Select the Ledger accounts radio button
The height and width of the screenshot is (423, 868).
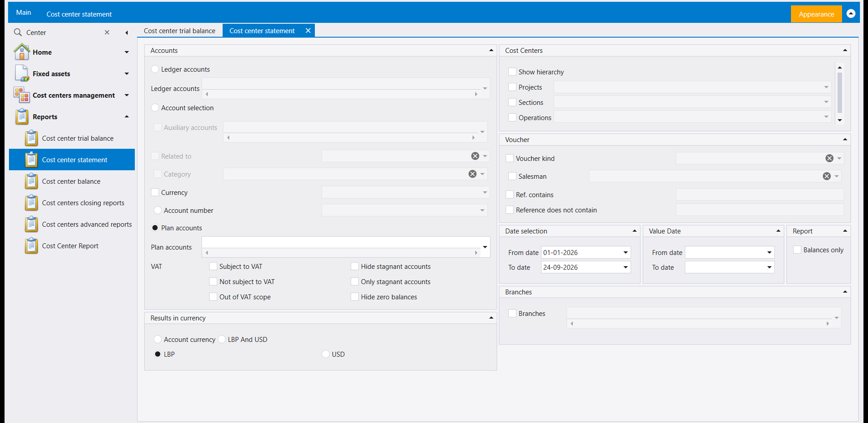[155, 69]
